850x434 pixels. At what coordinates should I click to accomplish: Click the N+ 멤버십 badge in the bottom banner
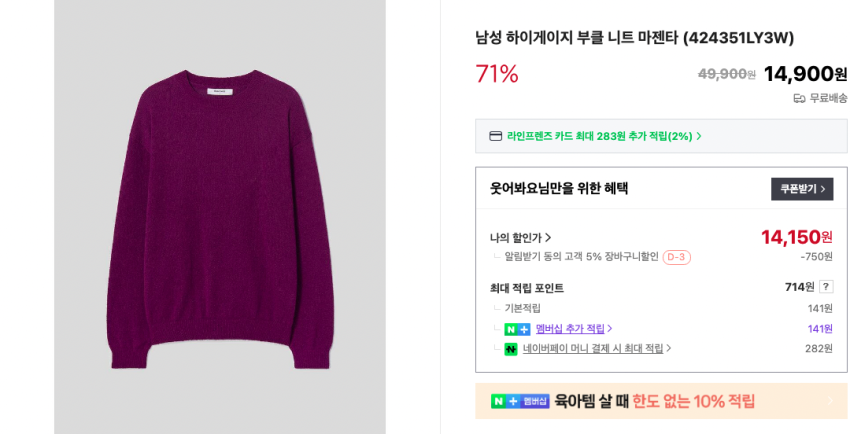(x=520, y=401)
